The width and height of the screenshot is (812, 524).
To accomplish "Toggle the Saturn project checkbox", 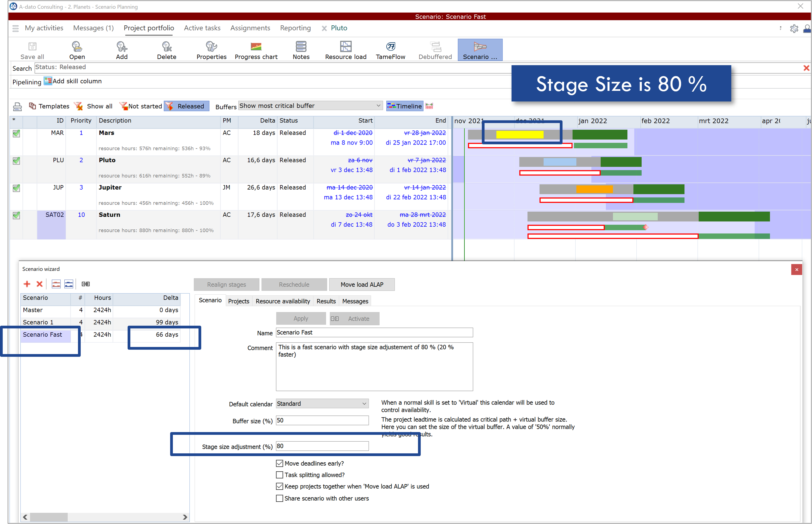I will (16, 215).
